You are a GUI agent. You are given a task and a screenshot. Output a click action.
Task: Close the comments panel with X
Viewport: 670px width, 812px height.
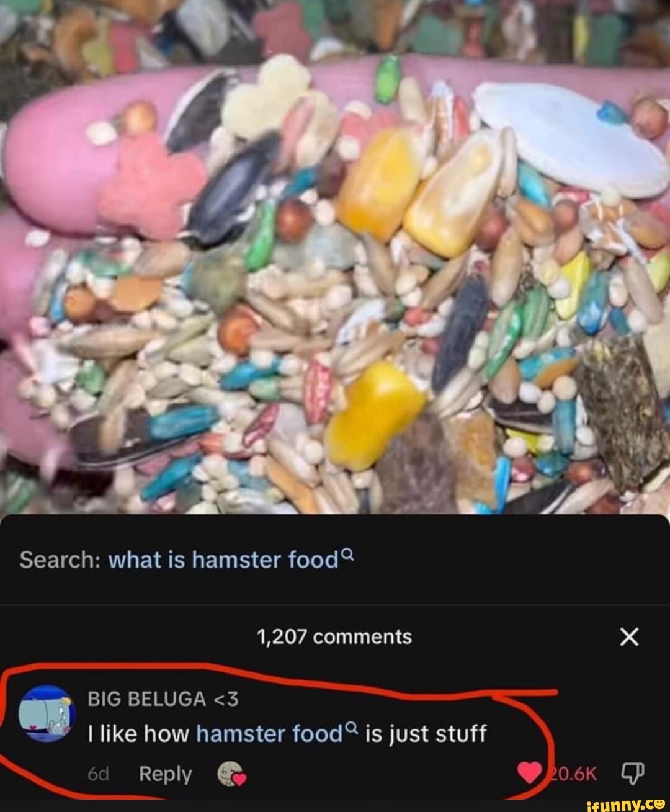[x=629, y=636]
